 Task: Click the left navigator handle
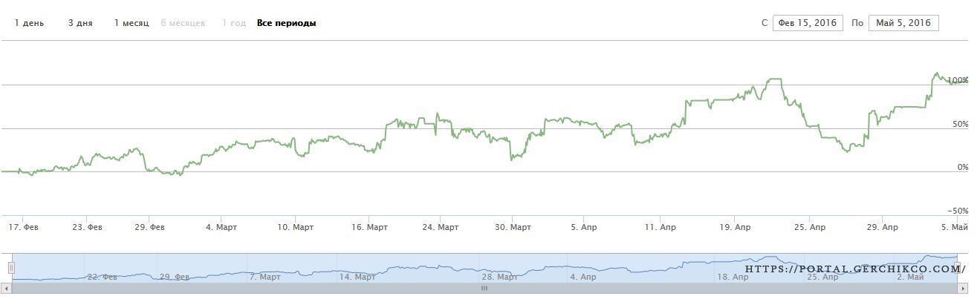click(11, 266)
